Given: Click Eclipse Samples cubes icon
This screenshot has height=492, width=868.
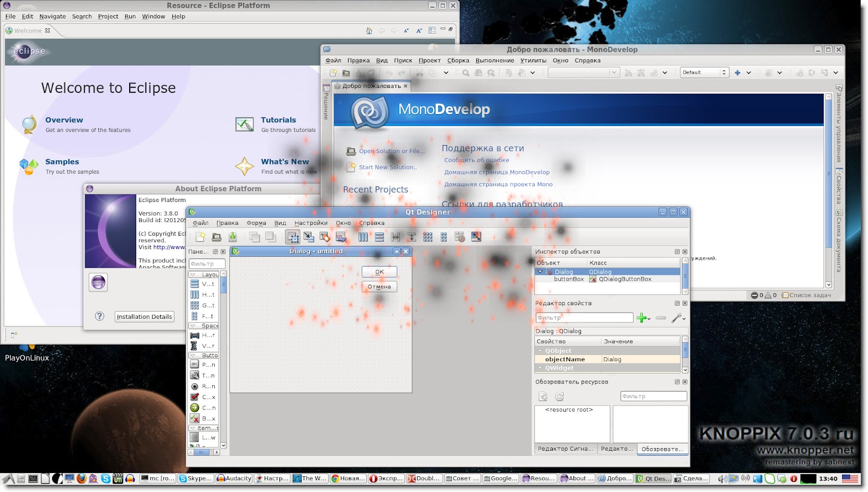Looking at the screenshot, I should (29, 166).
